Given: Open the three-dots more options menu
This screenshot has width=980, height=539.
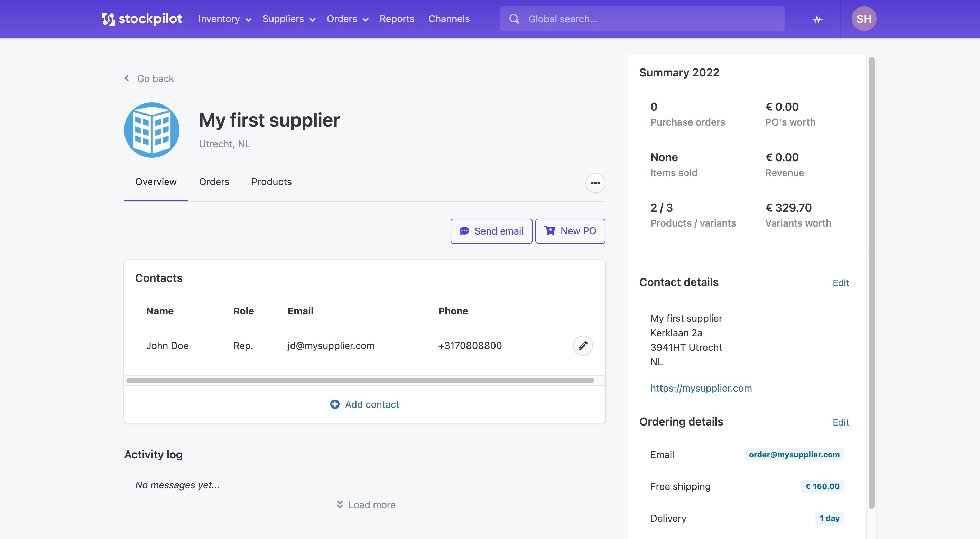Looking at the screenshot, I should (x=595, y=183).
